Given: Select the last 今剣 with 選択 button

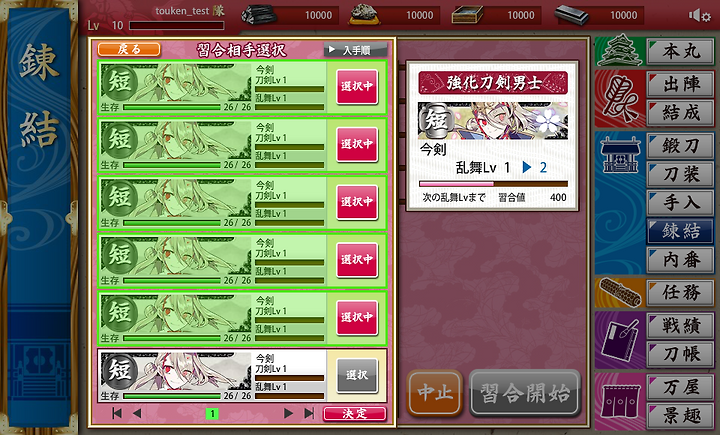Looking at the screenshot, I should click(357, 375).
